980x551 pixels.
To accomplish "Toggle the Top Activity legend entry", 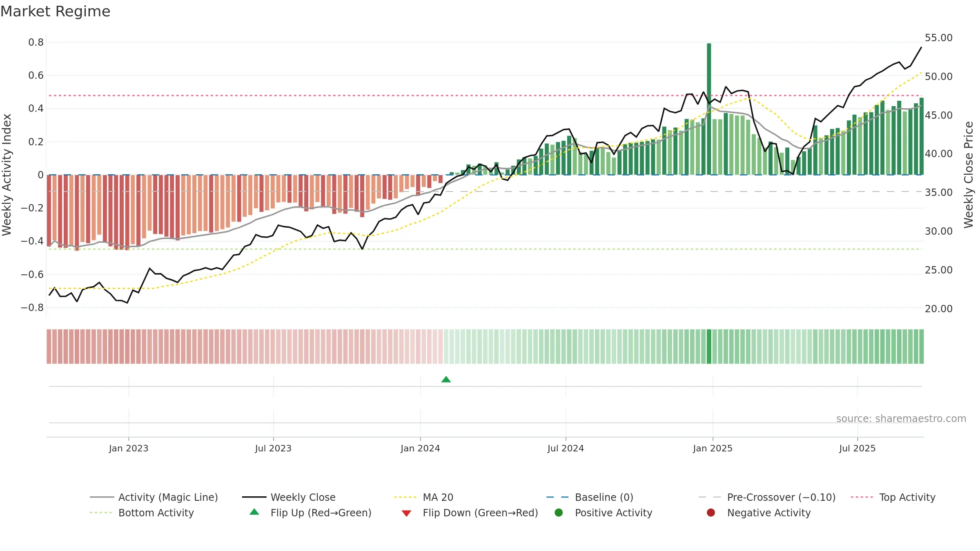I will 893,497.
